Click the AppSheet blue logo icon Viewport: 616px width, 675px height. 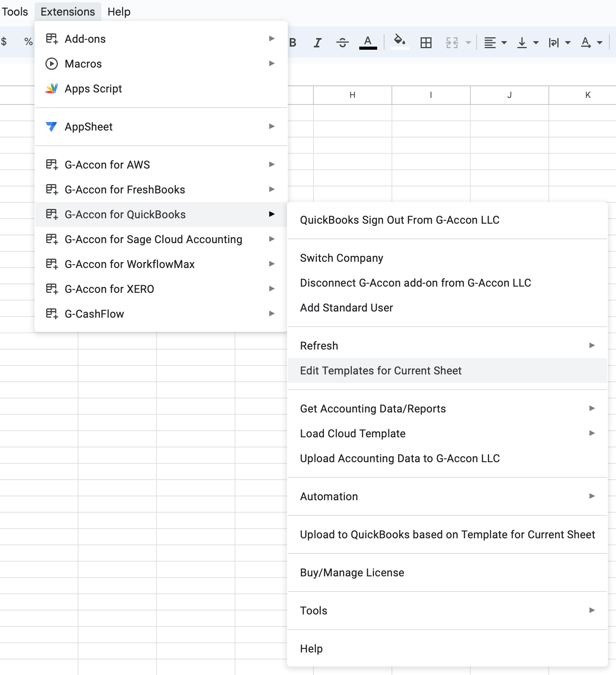tap(51, 127)
